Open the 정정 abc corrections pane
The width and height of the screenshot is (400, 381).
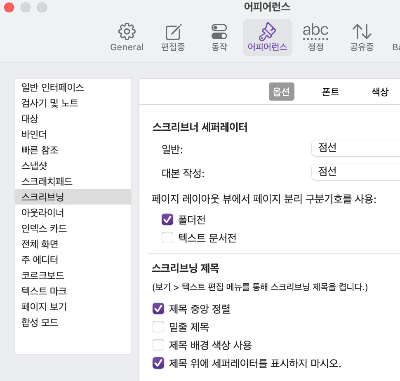pos(315,37)
